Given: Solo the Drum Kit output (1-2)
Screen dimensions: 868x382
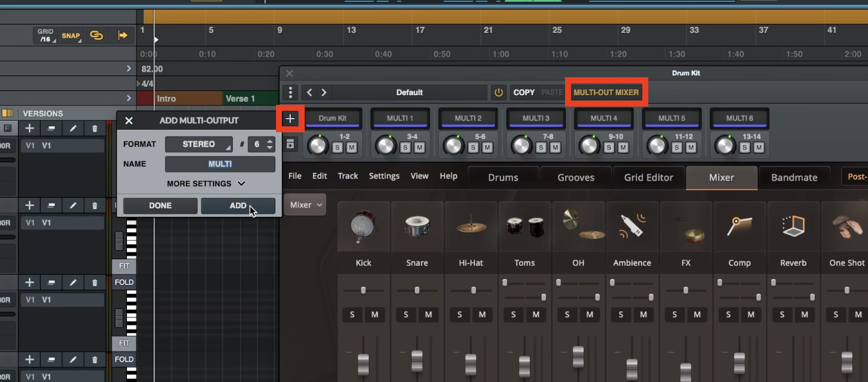Looking at the screenshot, I should coord(338,147).
